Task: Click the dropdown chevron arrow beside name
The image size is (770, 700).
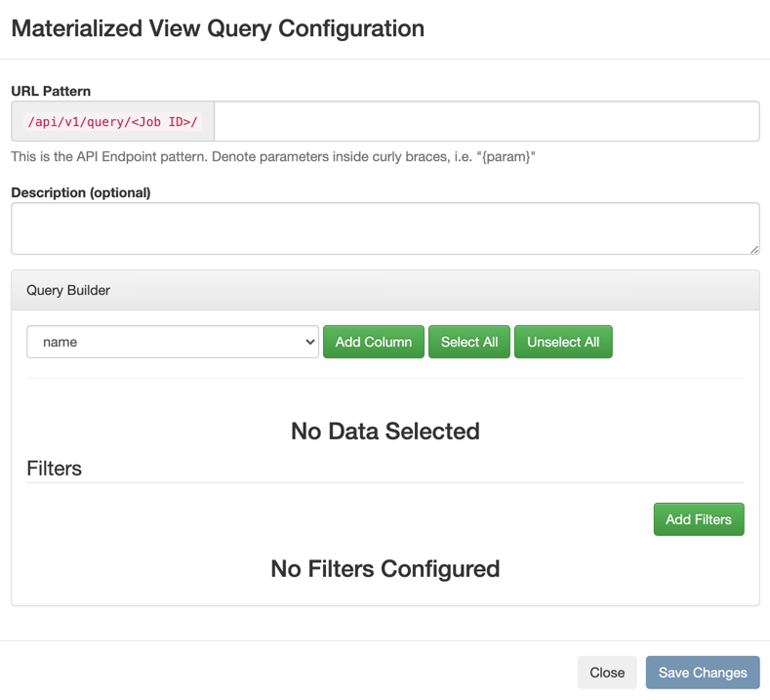Action: (310, 342)
